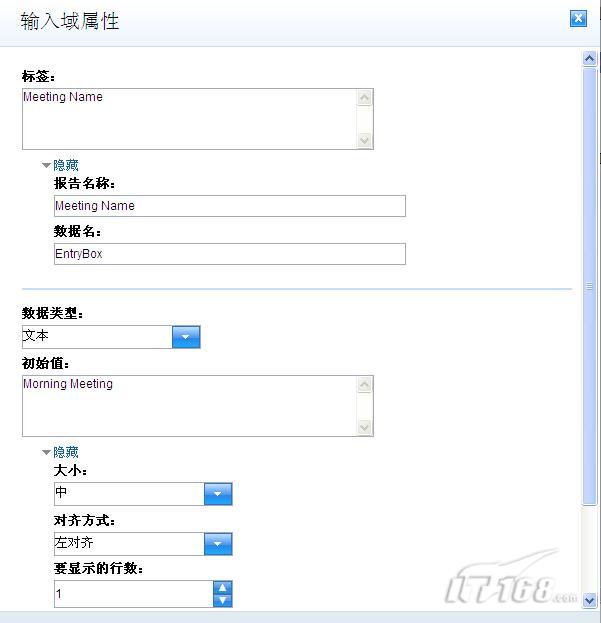Click the dialog's scroll up arrow
The width and height of the screenshot is (601, 623).
click(x=589, y=59)
